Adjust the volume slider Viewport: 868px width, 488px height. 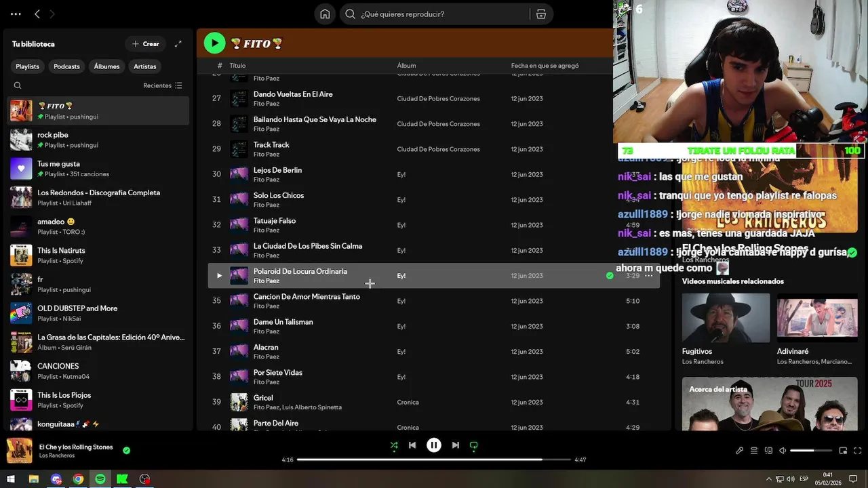coord(811,451)
